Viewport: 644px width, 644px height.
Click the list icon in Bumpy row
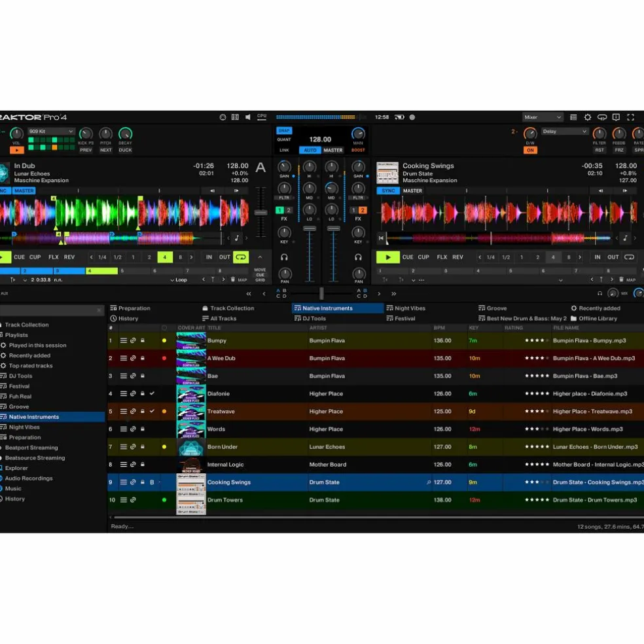(123, 340)
